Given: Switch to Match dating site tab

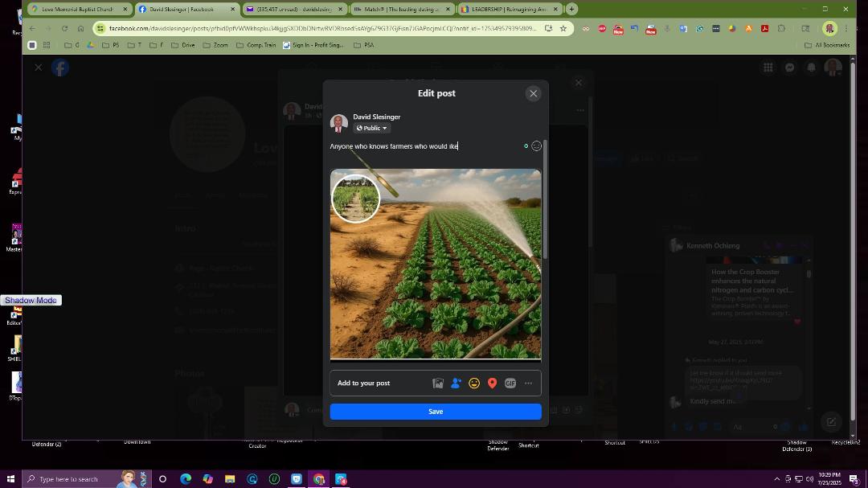Looking at the screenshot, I should click(403, 10).
